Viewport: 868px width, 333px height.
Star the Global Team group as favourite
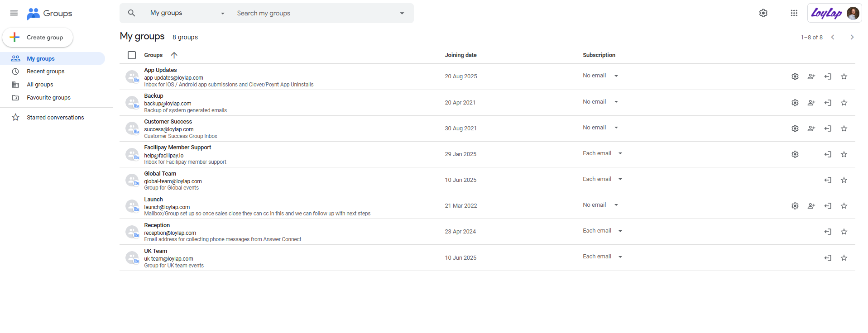[x=844, y=180]
